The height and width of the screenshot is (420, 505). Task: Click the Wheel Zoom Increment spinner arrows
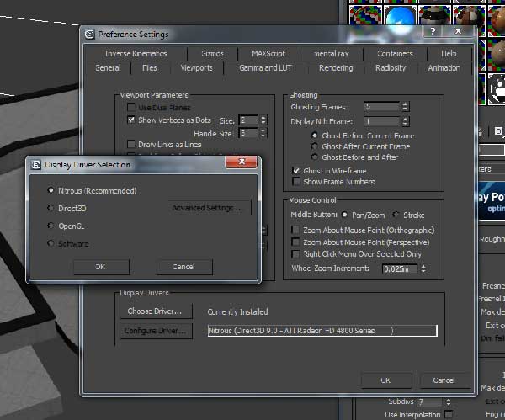coord(423,268)
